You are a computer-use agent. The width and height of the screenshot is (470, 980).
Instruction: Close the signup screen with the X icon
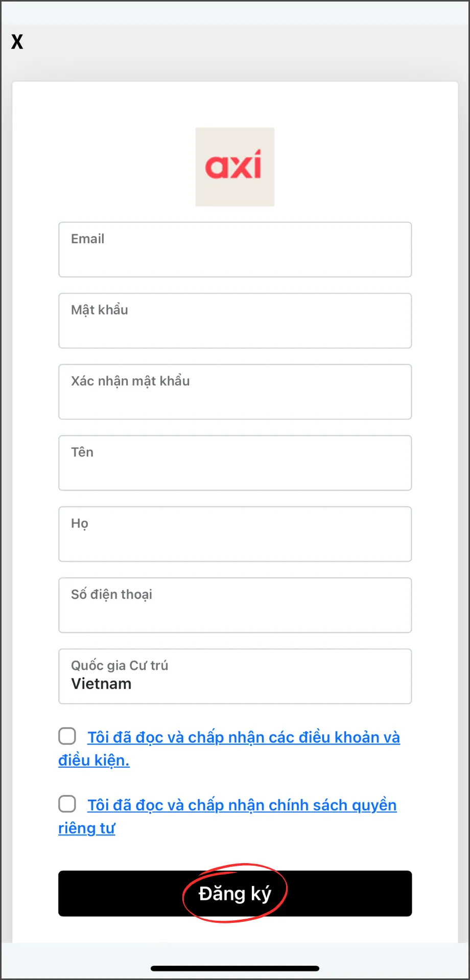(17, 41)
